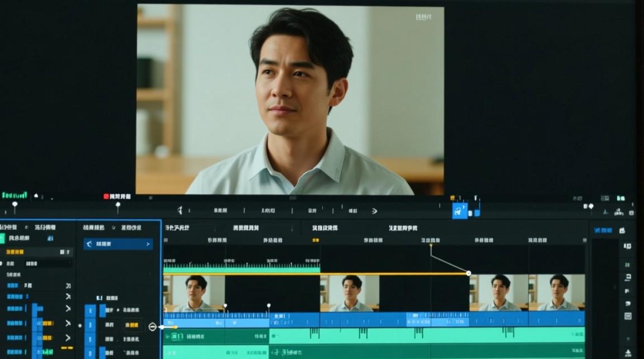Click the home icon above the left panel
The image size is (644, 359).
click(x=35, y=196)
